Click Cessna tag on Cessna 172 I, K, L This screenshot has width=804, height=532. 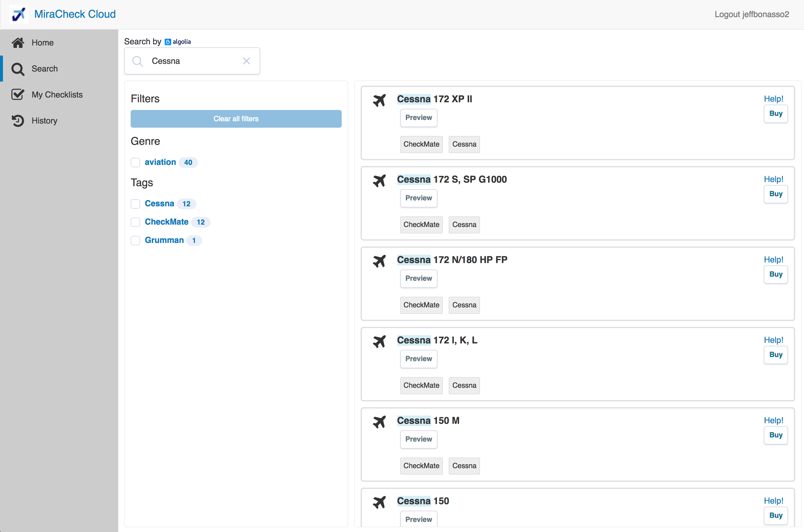pos(464,386)
